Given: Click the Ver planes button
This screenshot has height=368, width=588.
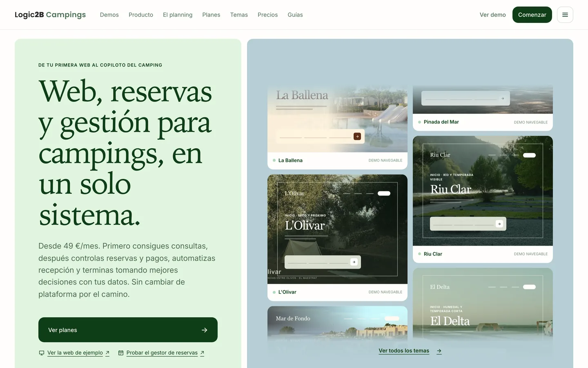Looking at the screenshot, I should point(128,330).
